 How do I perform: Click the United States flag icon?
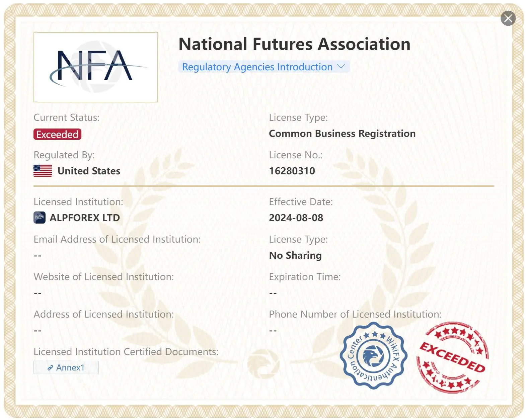point(43,171)
